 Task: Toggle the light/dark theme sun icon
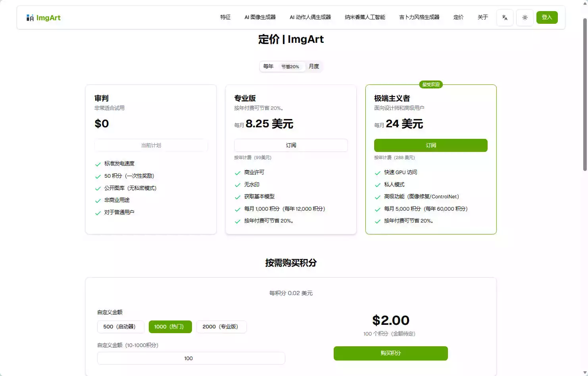[x=525, y=17]
